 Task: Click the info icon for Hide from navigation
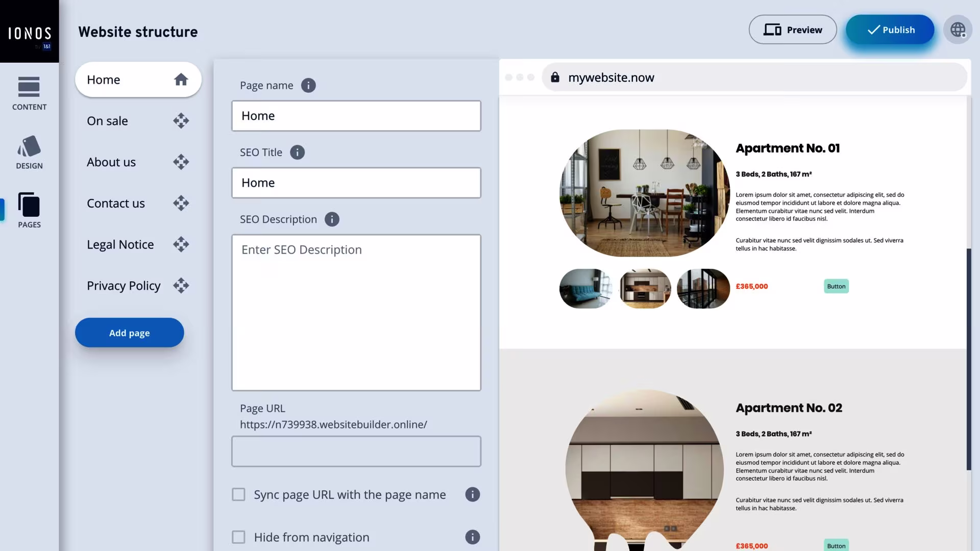(473, 537)
